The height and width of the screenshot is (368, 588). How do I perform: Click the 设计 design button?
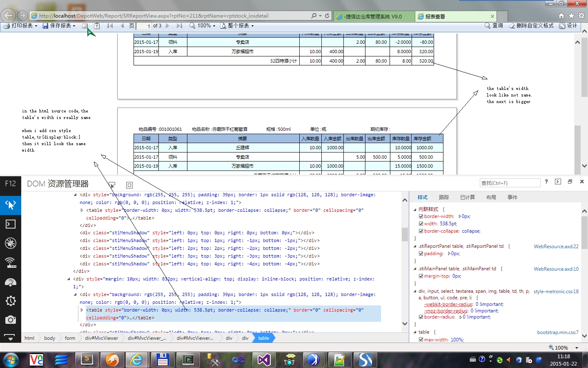pos(568,25)
